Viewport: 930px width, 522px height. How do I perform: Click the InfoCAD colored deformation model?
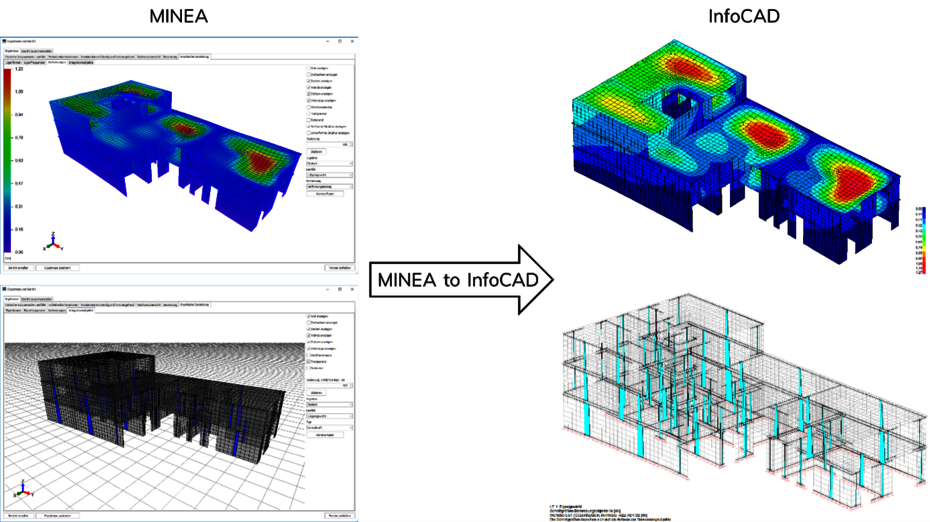click(735, 151)
